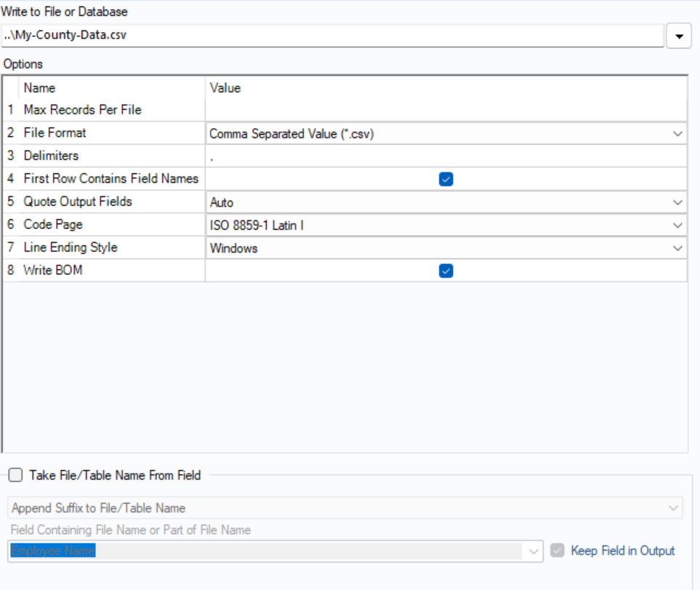Click the Name column header
This screenshot has height=590, width=700.
[x=39, y=88]
